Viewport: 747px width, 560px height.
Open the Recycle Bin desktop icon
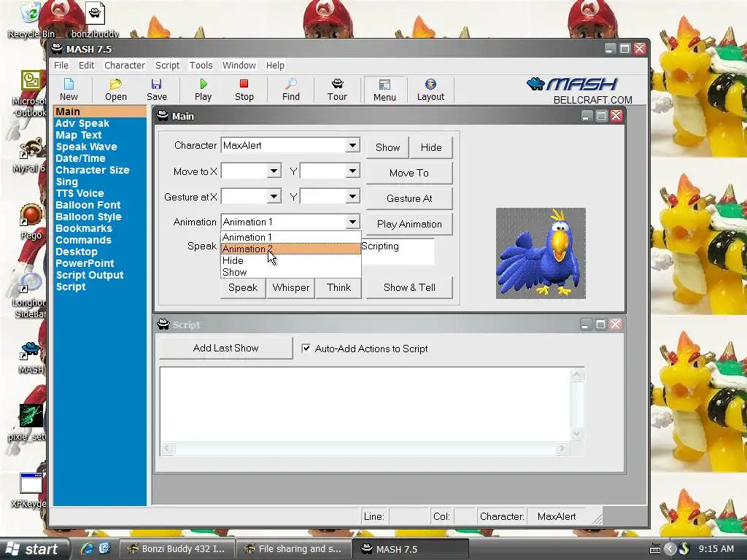pyautogui.click(x=31, y=20)
